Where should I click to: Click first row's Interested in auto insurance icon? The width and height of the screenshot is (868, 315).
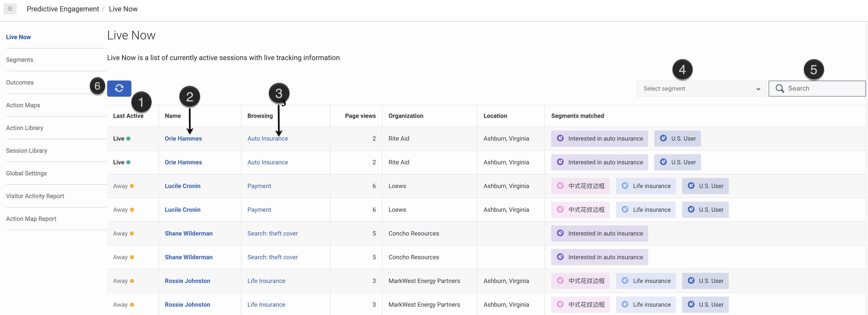[x=560, y=138]
